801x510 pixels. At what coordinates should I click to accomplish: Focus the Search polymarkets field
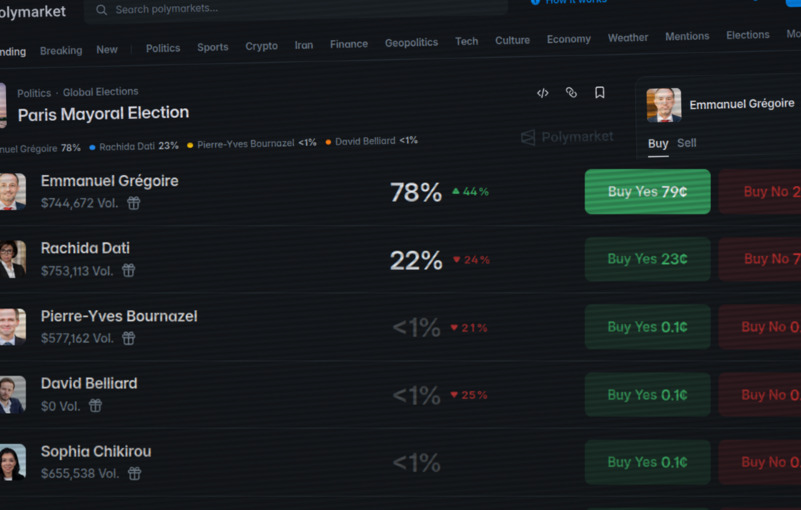pyautogui.click(x=300, y=9)
